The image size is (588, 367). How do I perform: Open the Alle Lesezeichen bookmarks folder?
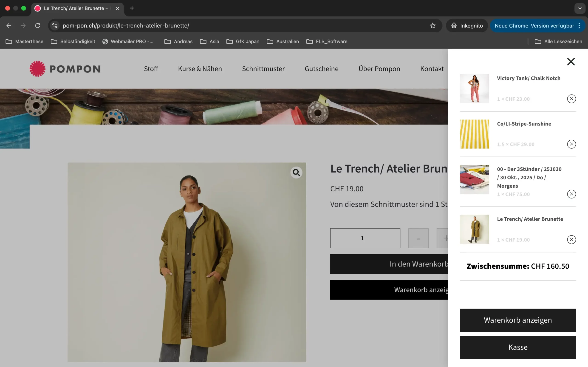coord(558,42)
